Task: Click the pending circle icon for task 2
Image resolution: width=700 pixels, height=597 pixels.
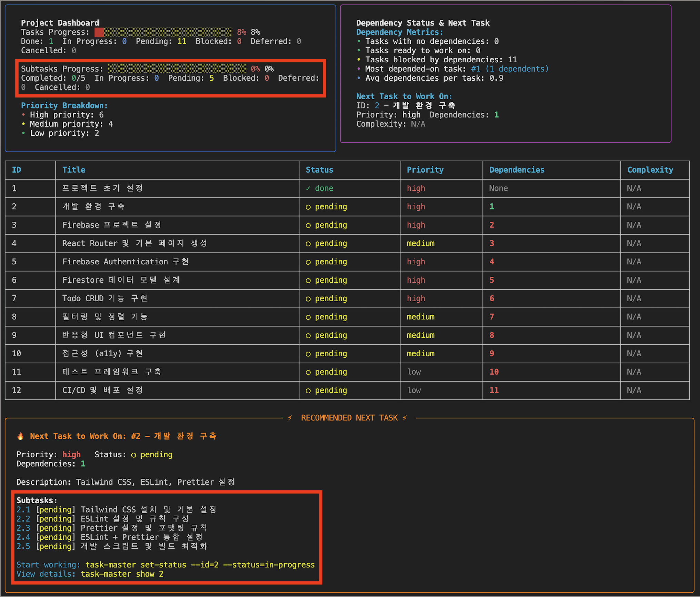Action: pos(308,207)
